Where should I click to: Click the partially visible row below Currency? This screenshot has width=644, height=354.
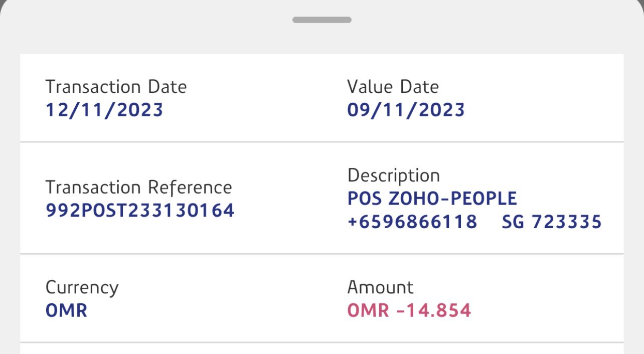321,349
